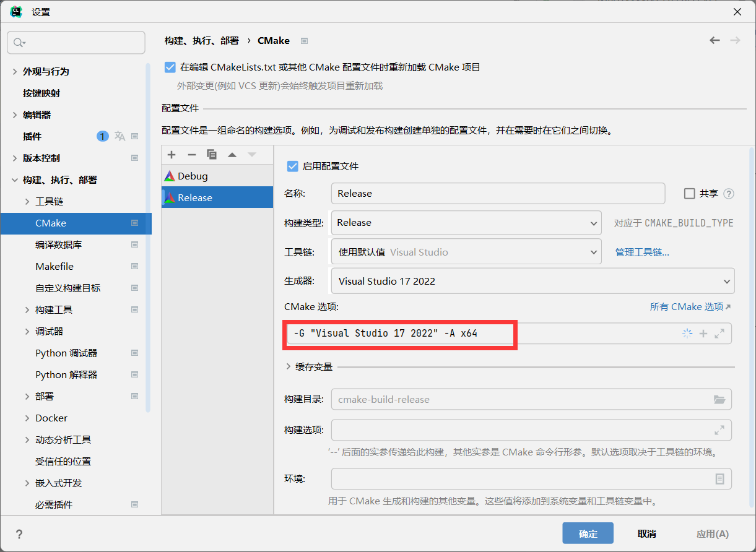756x552 pixels.
Task: Expand the 构建工具 tree node
Action: pos(27,310)
